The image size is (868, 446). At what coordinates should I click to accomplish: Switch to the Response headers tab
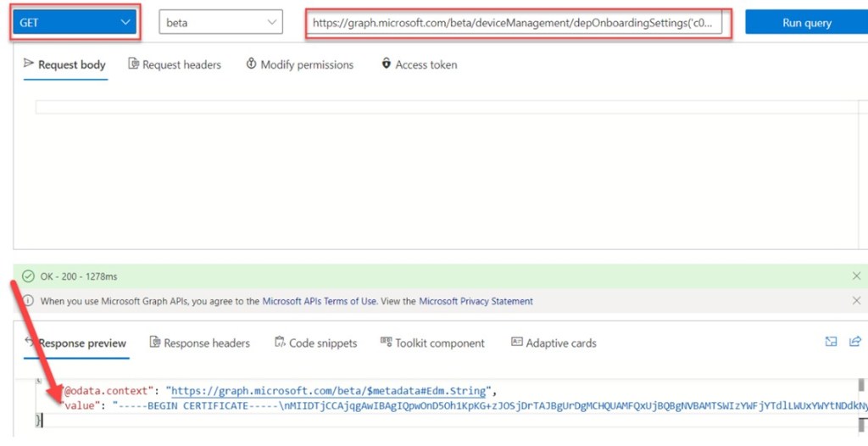click(200, 343)
